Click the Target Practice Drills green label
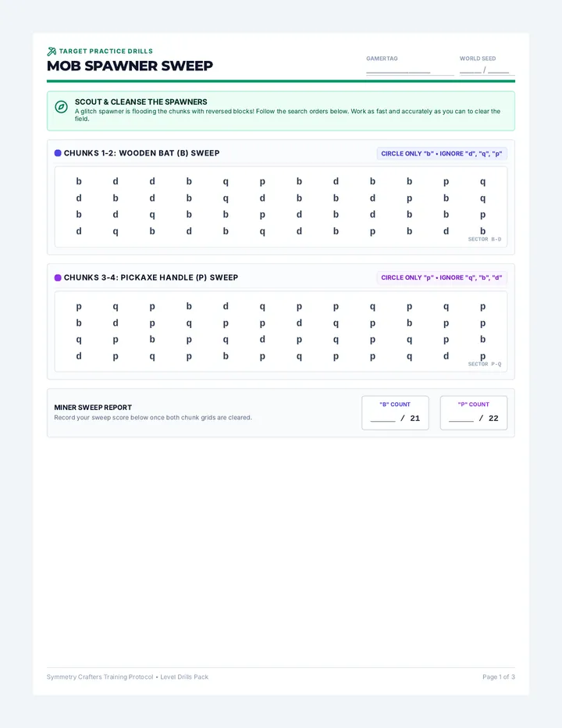This screenshot has height=728, width=562. pyautogui.click(x=106, y=51)
